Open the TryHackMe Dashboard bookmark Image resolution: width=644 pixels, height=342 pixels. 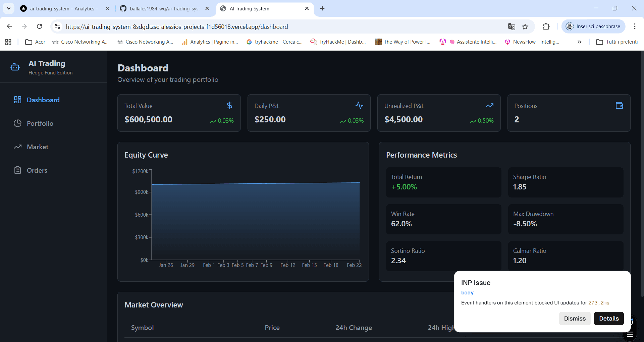coord(338,42)
